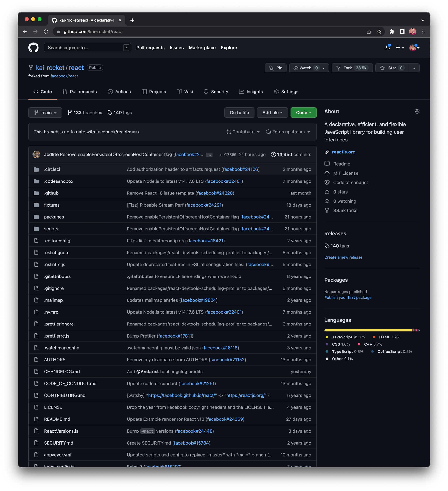Click the red HTML language dot
Viewport: 448px width, 491px height.
click(374, 337)
